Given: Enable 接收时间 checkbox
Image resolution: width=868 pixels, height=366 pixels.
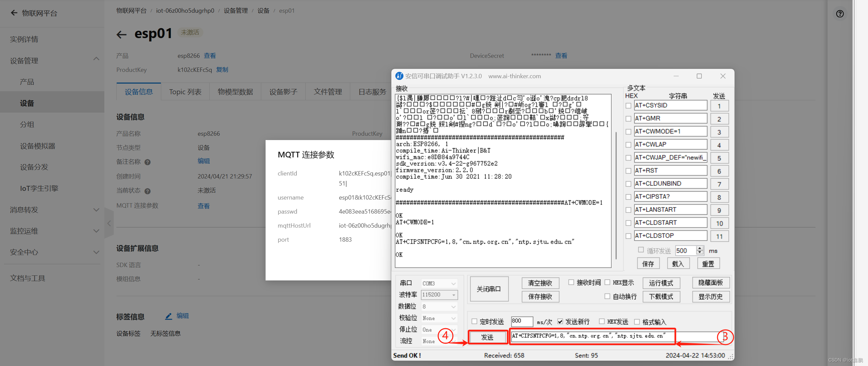Looking at the screenshot, I should click(x=571, y=282).
